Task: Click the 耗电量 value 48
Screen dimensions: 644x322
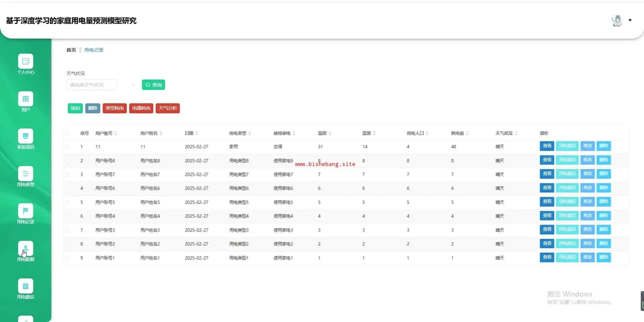Action: 453,147
